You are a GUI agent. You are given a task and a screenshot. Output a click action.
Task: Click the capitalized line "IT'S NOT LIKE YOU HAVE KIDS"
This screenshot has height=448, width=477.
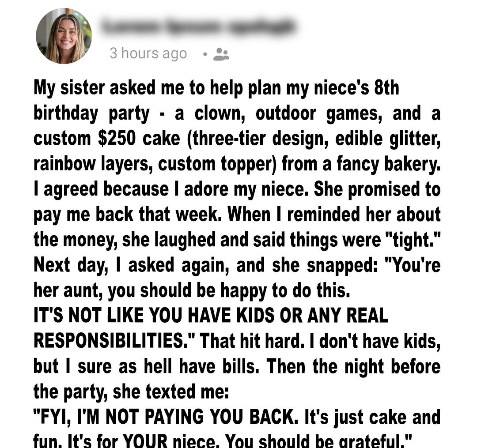(210, 316)
